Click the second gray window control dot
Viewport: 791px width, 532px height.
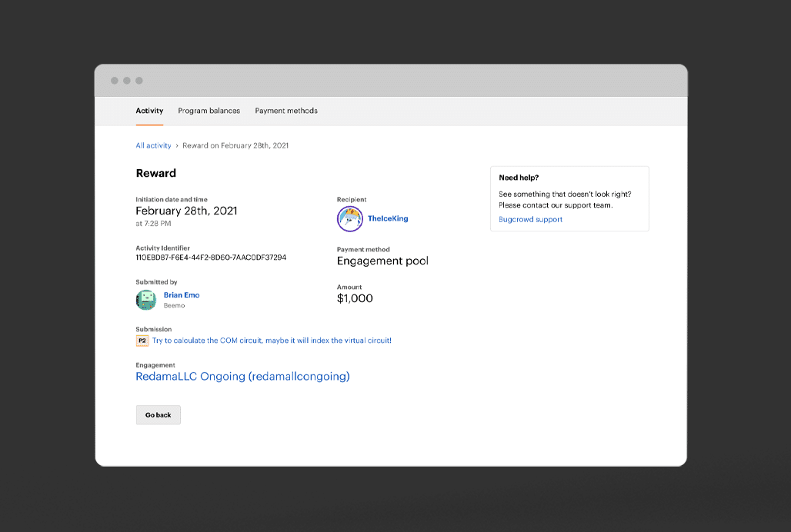pyautogui.click(x=127, y=81)
